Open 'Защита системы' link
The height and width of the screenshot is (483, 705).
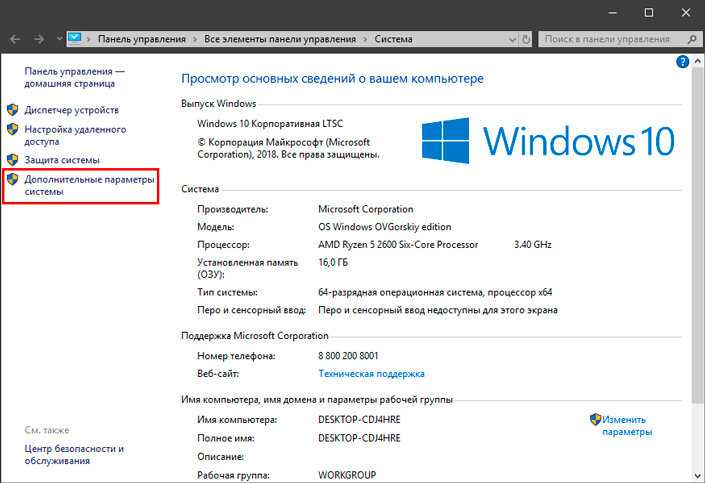tap(62, 160)
